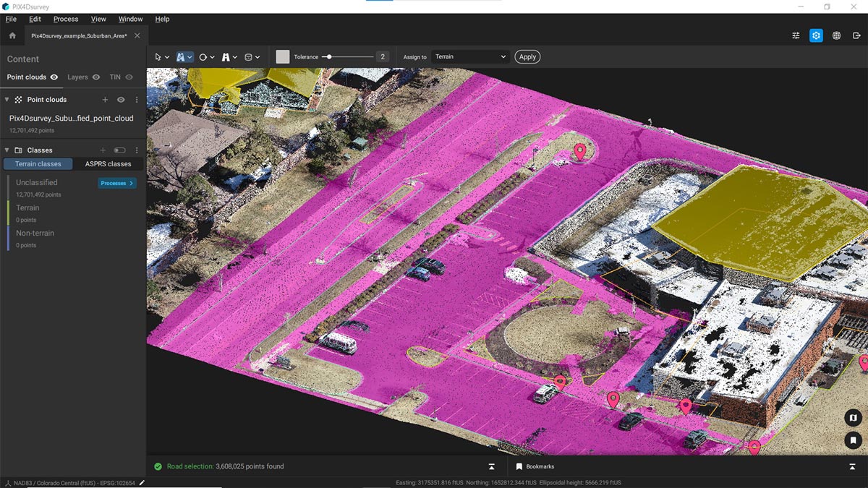The height and width of the screenshot is (488, 868).
Task: Toggle Layers tab eye visibility
Action: coord(96,77)
